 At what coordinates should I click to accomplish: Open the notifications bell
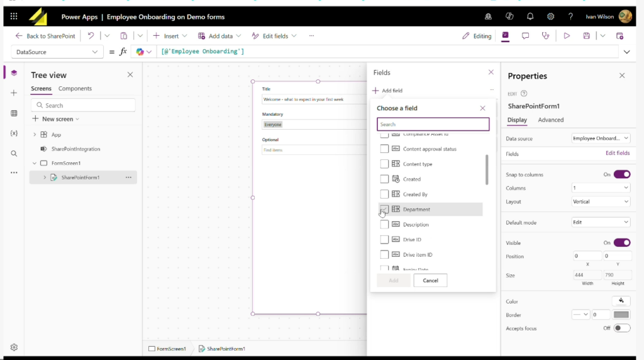tap(530, 16)
